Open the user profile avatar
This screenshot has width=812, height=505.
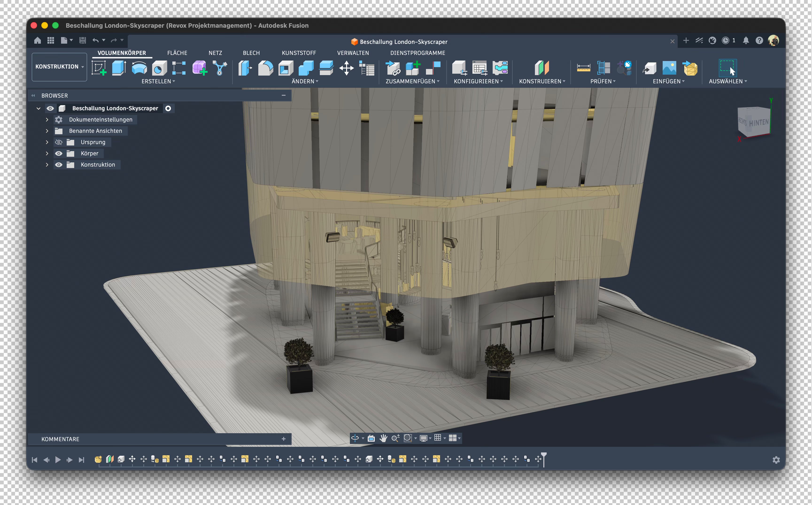click(x=773, y=40)
